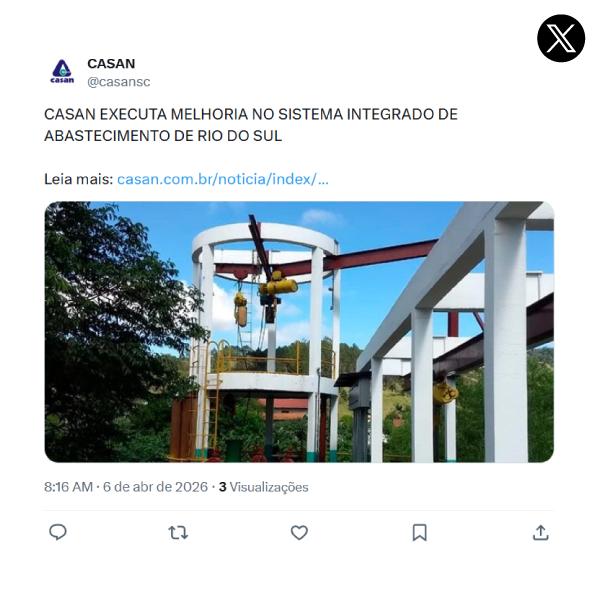Repost the tweet using the retweet icon
Viewport: 600px width, 600px height.
[178, 532]
